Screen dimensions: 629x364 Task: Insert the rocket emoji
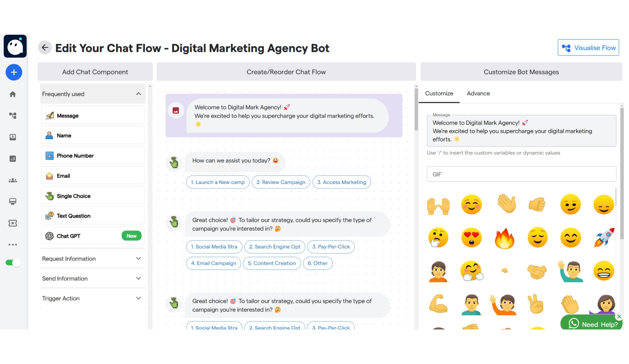pyautogui.click(x=604, y=238)
